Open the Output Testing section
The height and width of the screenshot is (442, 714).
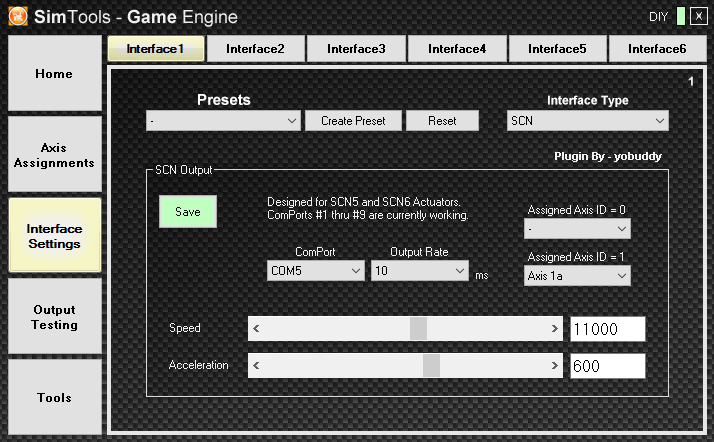[x=54, y=317]
